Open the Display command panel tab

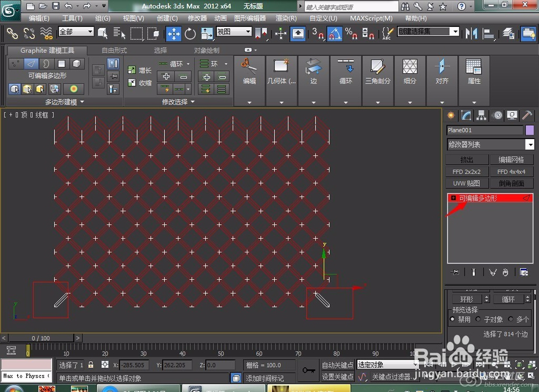tap(512, 115)
